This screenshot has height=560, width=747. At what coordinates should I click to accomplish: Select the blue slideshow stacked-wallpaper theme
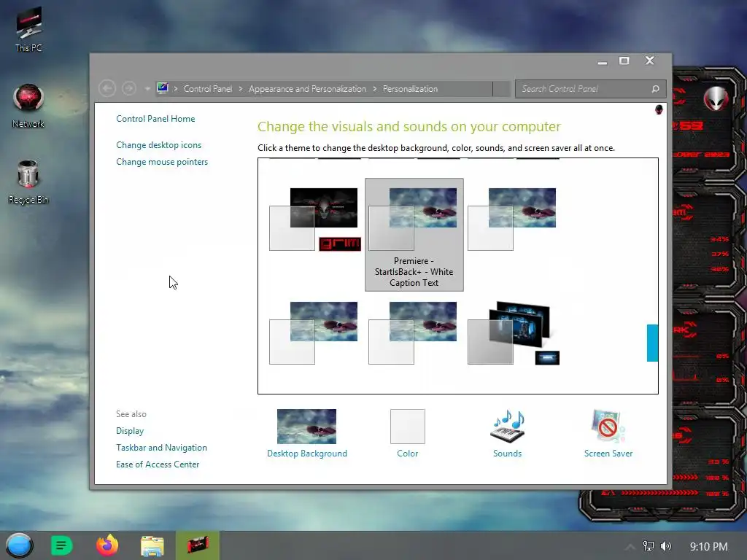[514, 333]
